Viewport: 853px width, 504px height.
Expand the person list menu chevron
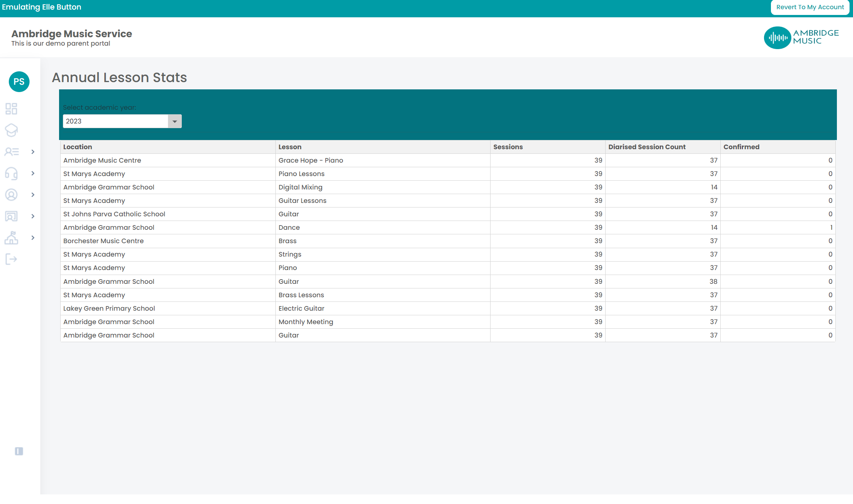(33, 152)
